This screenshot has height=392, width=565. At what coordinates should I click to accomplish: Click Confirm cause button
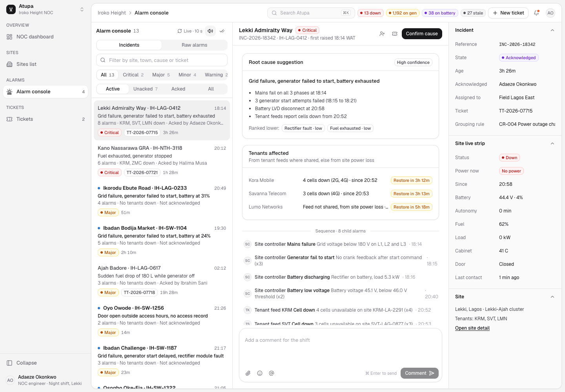point(422,34)
